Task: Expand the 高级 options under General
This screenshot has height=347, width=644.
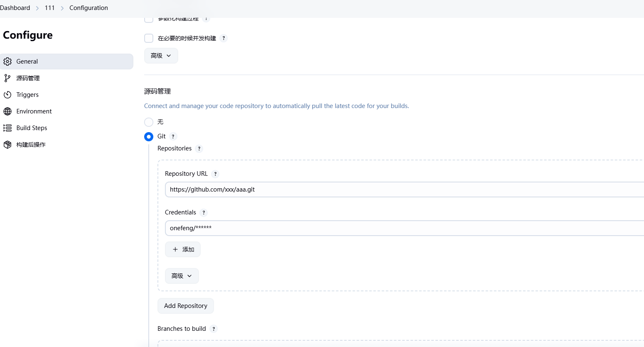Action: pyautogui.click(x=161, y=56)
